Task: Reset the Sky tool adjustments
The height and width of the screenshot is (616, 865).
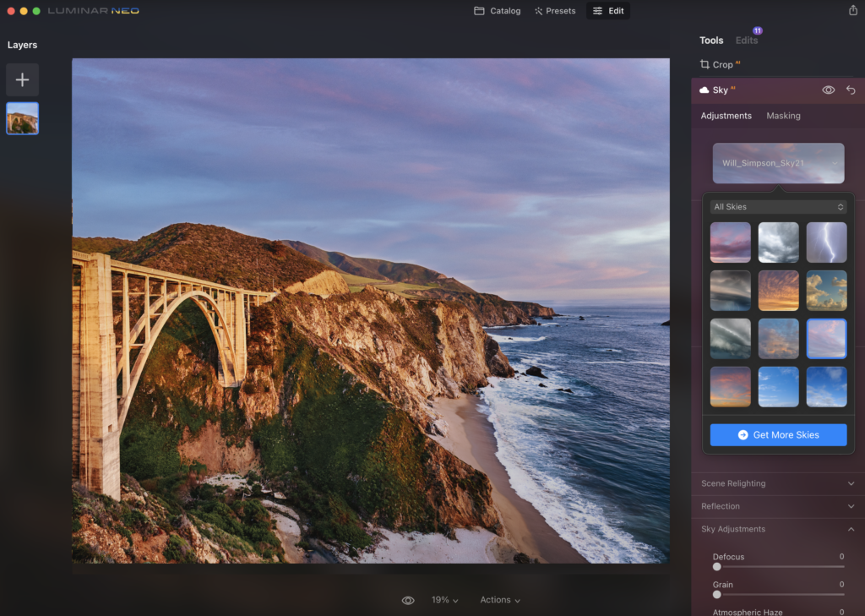Action: coord(851,90)
